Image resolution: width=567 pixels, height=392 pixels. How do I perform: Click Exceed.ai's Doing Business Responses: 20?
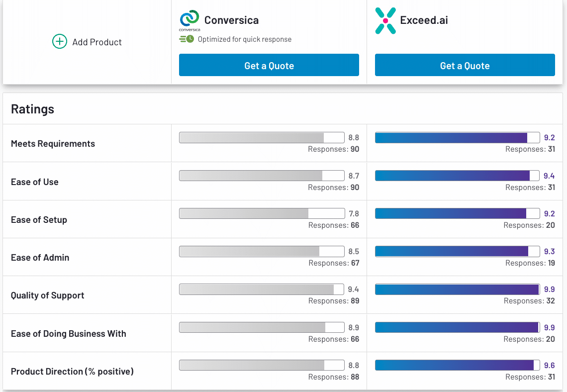(529, 339)
